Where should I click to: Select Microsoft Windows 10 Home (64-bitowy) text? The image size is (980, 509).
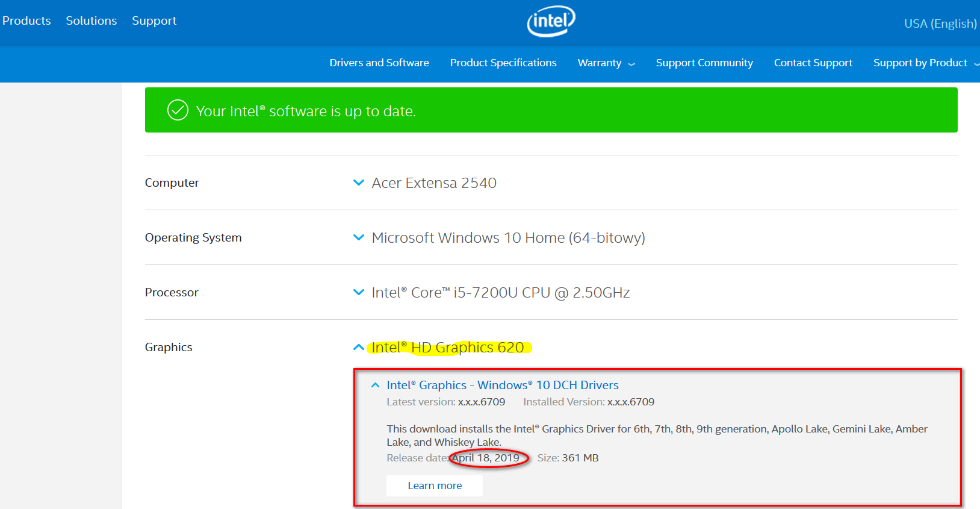coord(509,238)
